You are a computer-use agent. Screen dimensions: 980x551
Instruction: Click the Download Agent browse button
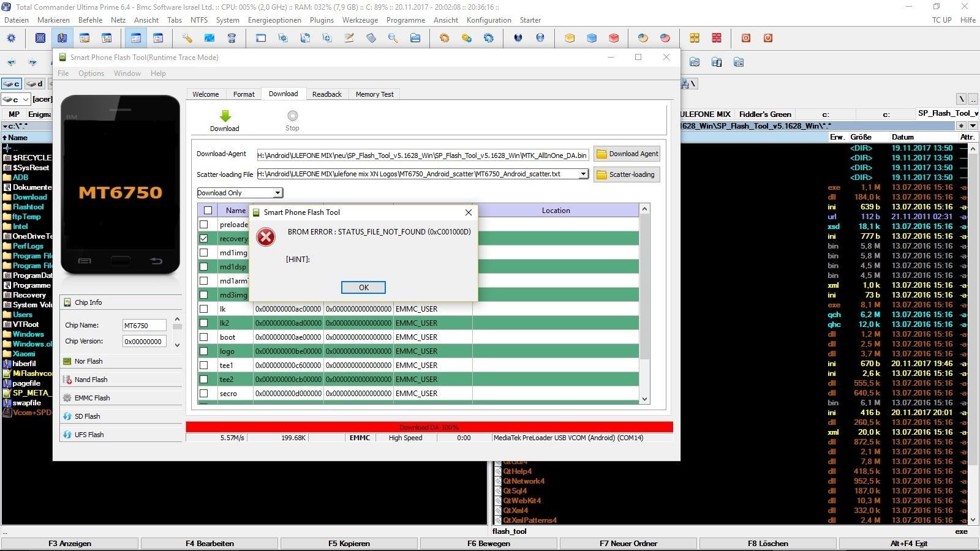point(627,154)
